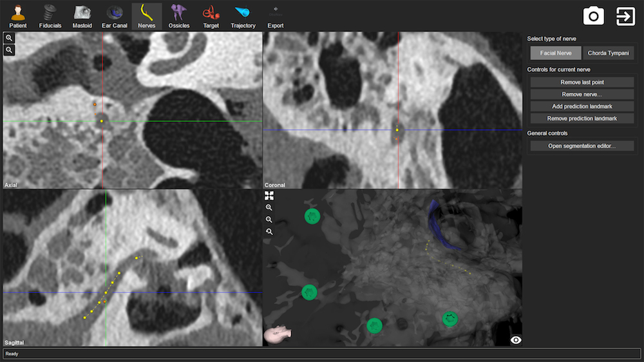Click the Export step icon
This screenshot has height=362, width=644.
tap(276, 17)
